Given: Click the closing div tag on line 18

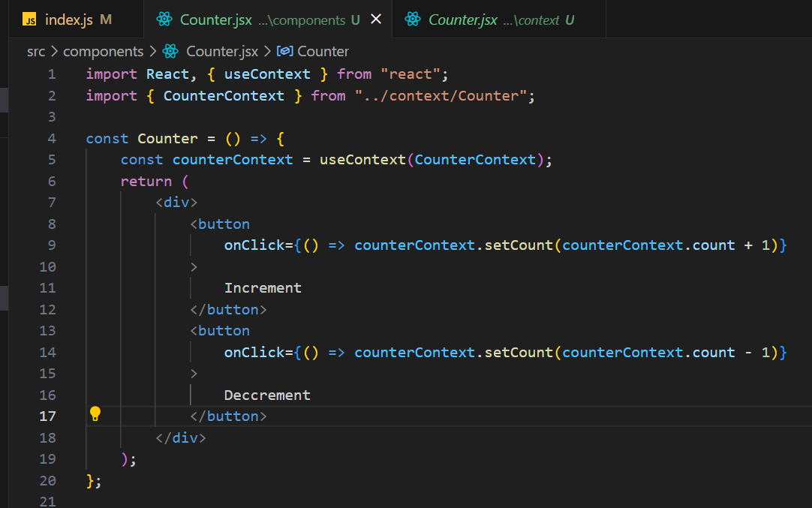Looking at the screenshot, I should pos(181,438).
